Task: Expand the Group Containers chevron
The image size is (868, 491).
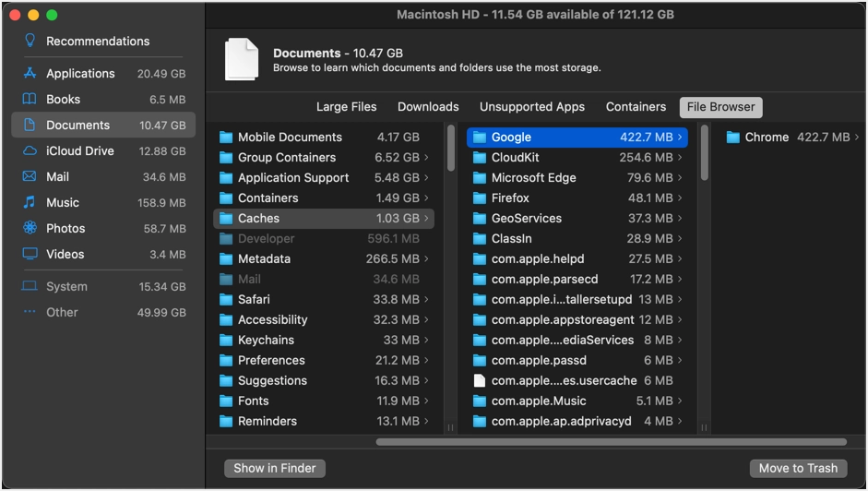Action: point(426,158)
